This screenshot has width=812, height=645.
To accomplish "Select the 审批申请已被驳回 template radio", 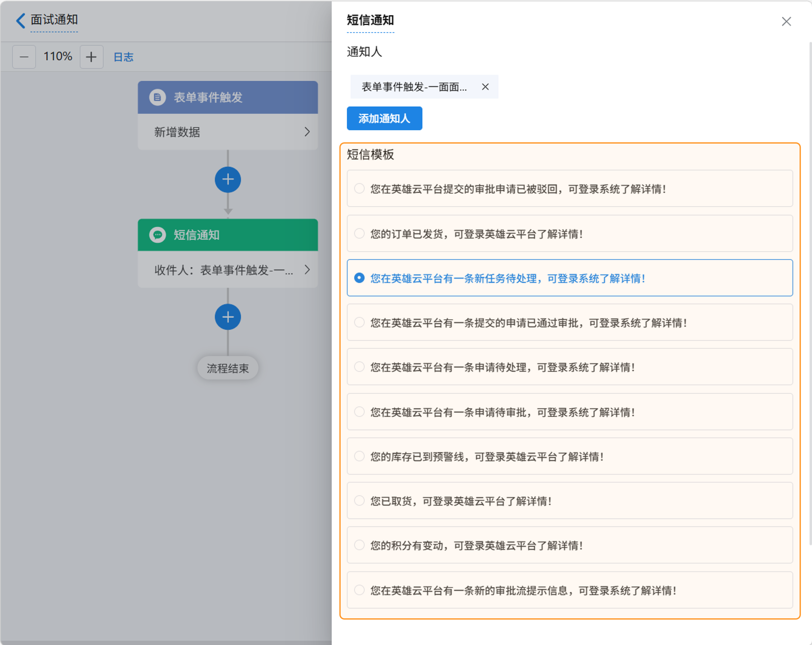I will tap(359, 188).
